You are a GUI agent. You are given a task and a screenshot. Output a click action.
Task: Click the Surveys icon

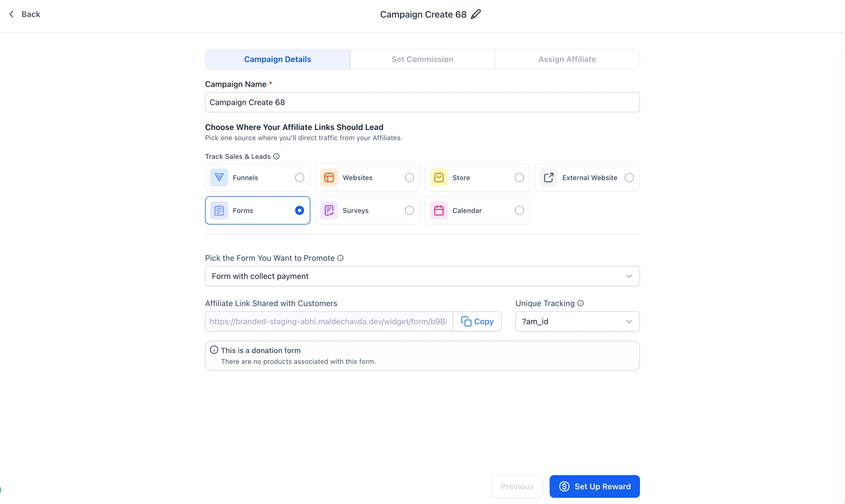tap(329, 210)
